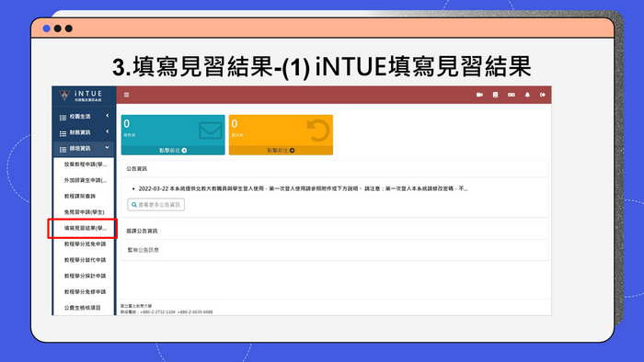The width and height of the screenshot is (644, 362).
Task: Click the card-like icon beside the bell
Action: pyautogui.click(x=512, y=95)
